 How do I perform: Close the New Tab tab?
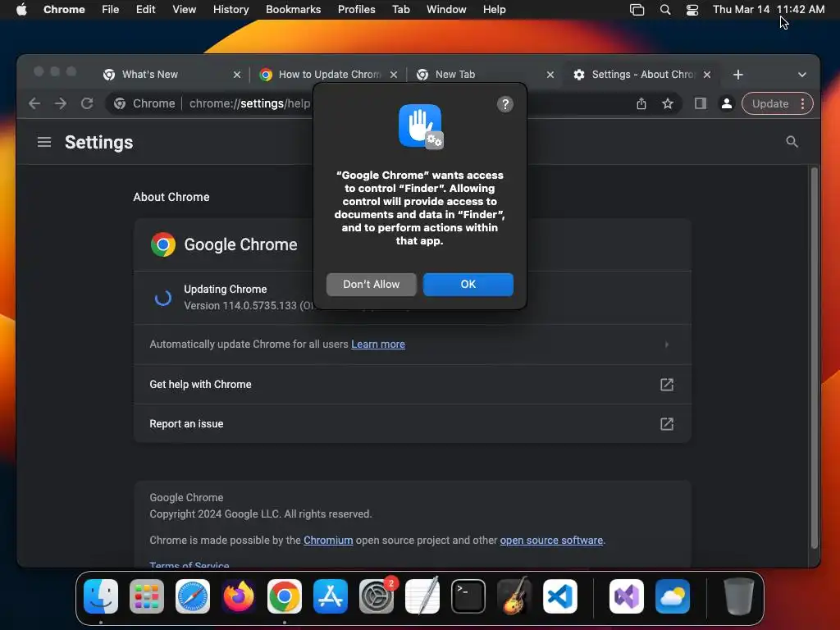550,75
